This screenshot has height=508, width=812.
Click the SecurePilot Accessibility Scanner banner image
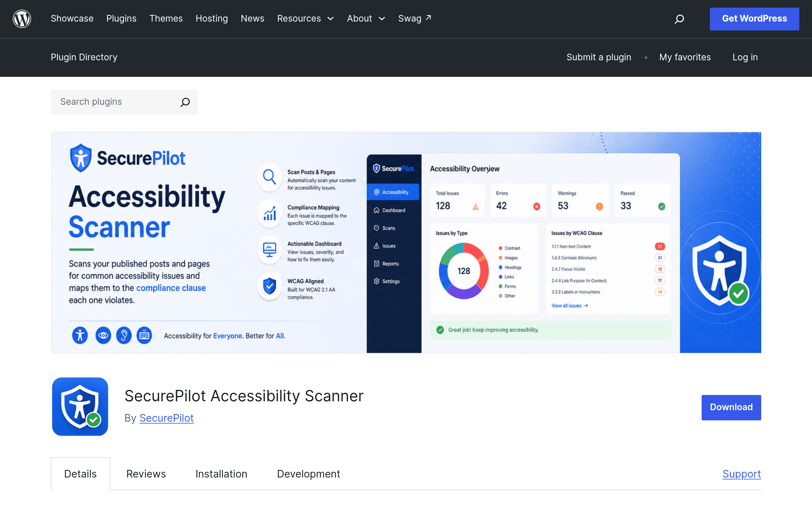(x=406, y=242)
